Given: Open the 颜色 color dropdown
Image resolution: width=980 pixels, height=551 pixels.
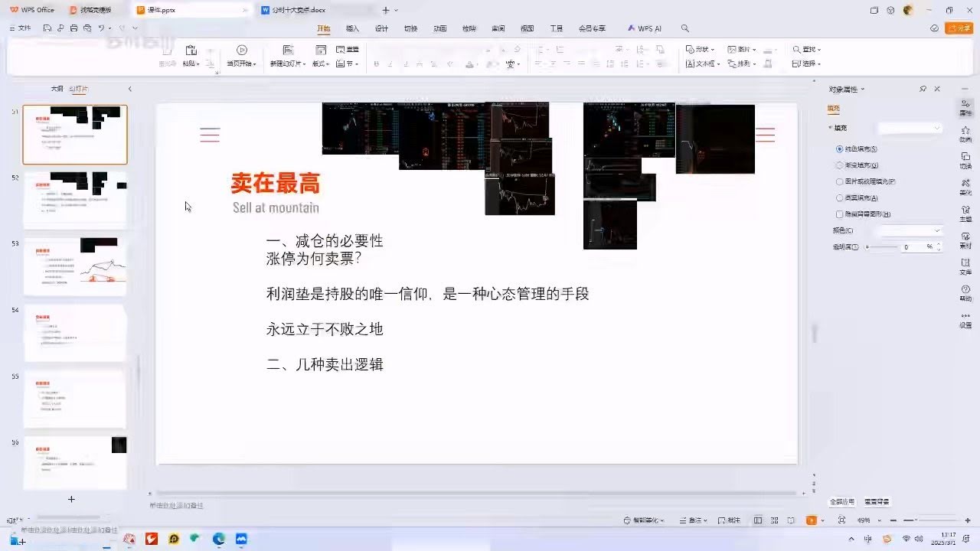Looking at the screenshot, I should pos(910,230).
